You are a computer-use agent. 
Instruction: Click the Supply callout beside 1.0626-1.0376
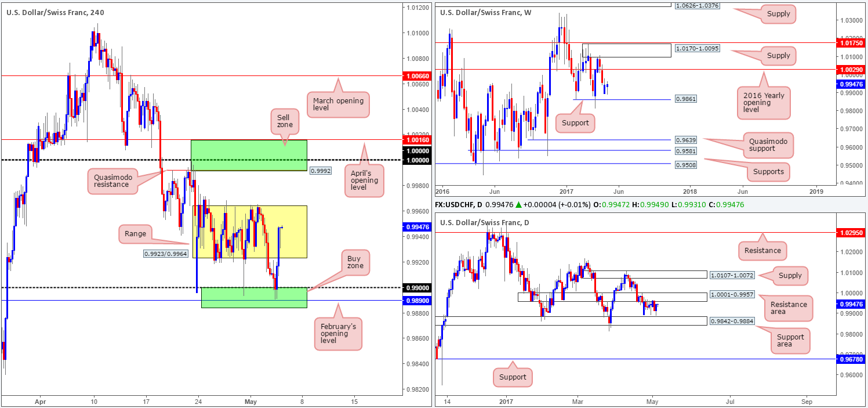point(778,13)
